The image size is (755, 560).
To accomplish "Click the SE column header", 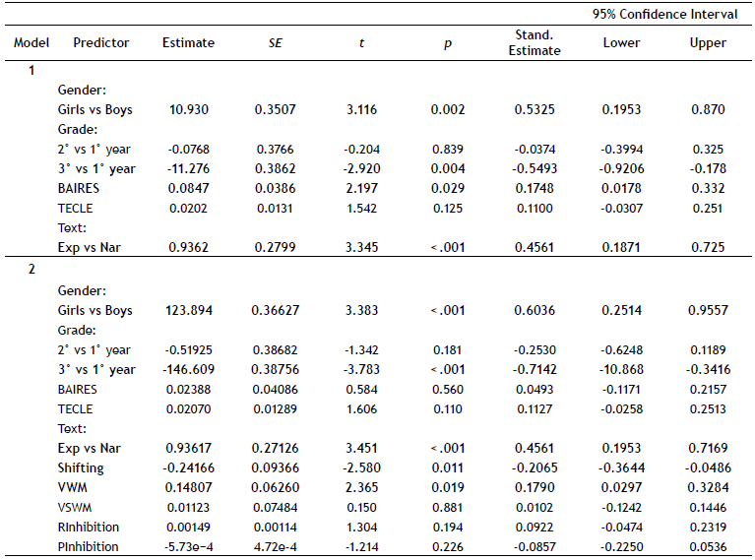I will [275, 43].
